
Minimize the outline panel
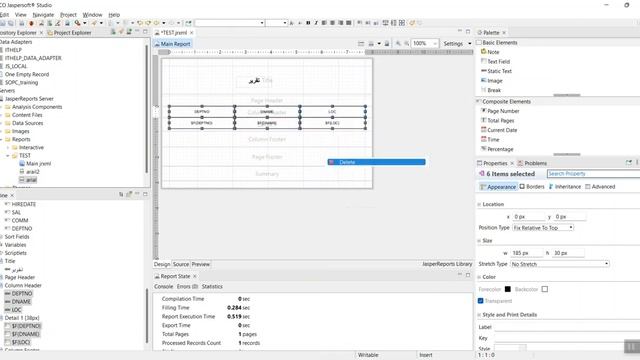click(137, 194)
